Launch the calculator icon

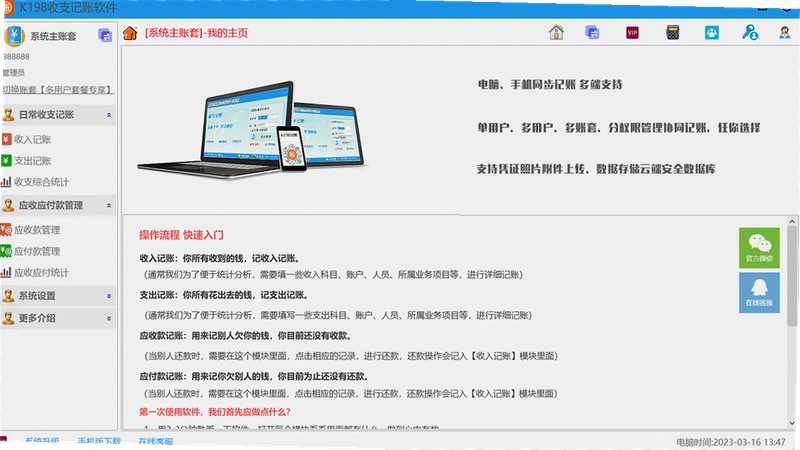672,33
